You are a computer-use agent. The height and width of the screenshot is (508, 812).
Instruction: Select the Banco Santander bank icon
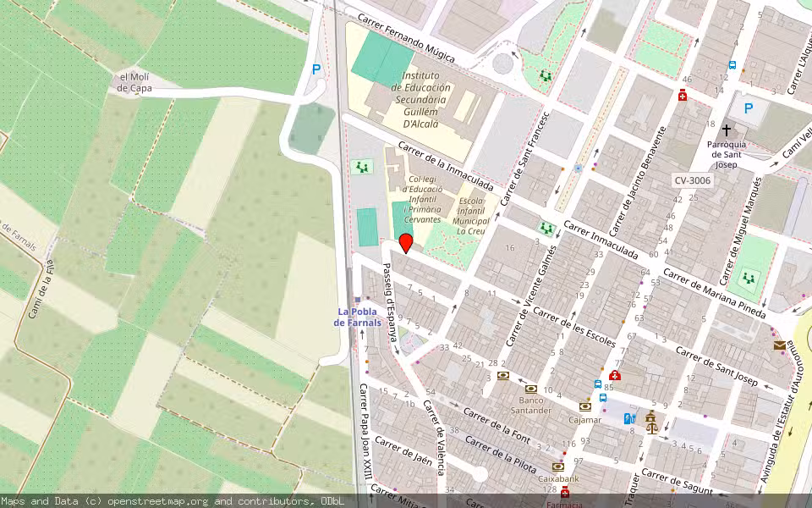pos(531,389)
